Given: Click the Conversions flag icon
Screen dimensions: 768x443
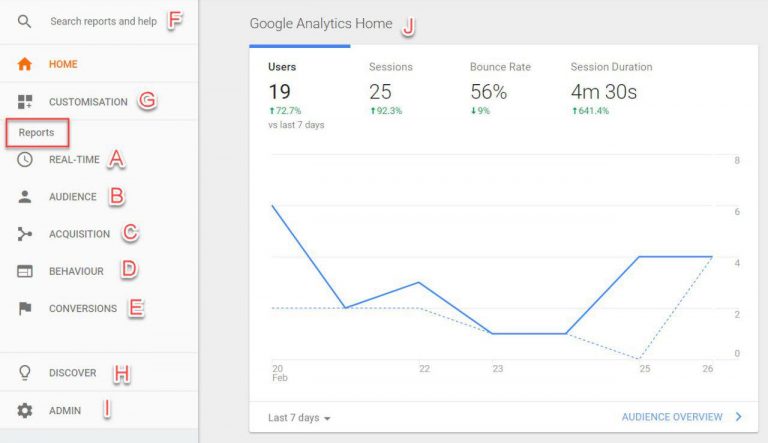Looking at the screenshot, I should (x=25, y=309).
